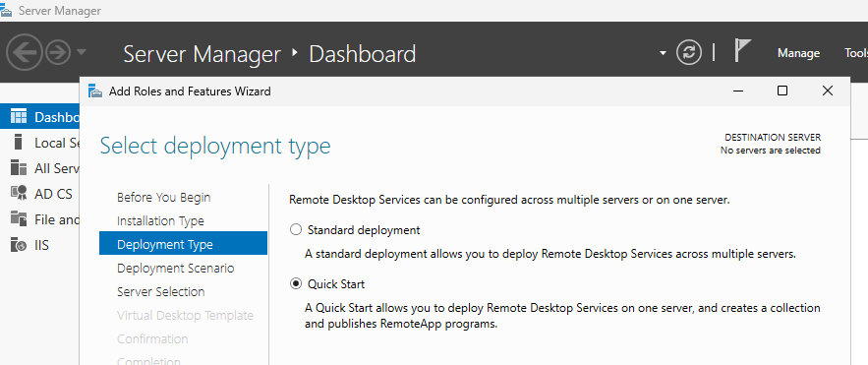This screenshot has height=365, width=868.
Task: Open the File and Storage Services icon
Action: click(x=19, y=218)
